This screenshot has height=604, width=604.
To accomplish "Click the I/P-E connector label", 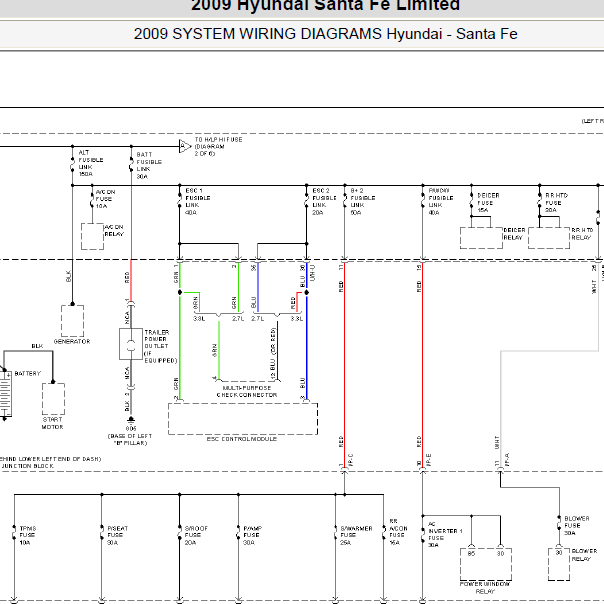I will [x=429, y=461].
